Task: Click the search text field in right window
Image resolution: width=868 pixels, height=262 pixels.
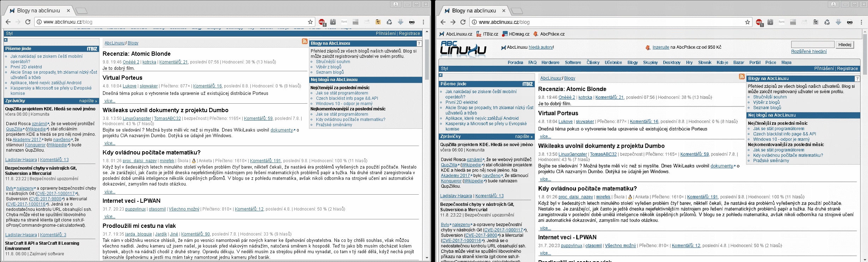Action: click(x=813, y=44)
